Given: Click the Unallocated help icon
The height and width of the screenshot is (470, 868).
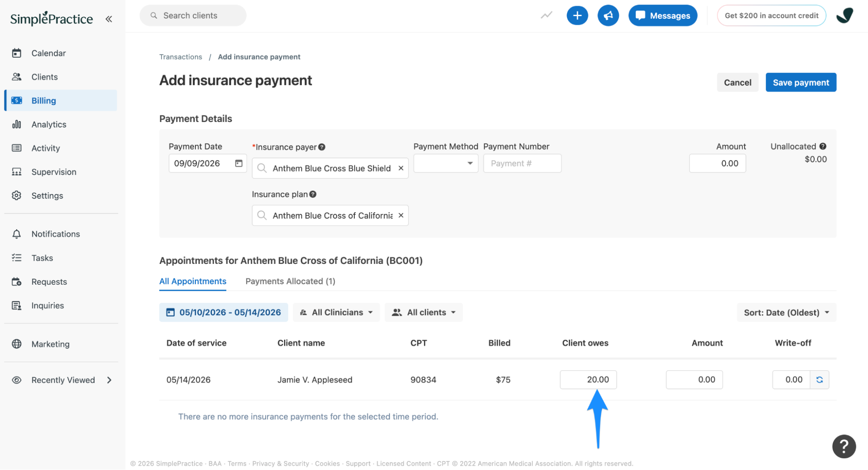Looking at the screenshot, I should (822, 147).
